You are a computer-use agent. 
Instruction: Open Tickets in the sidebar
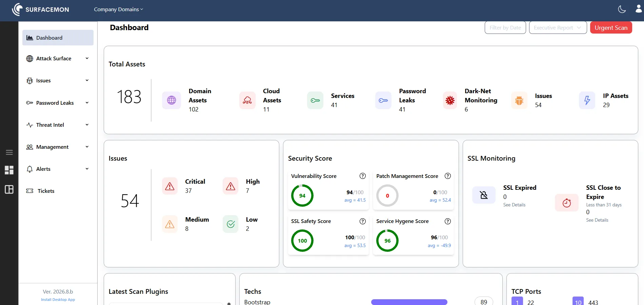tap(58, 191)
